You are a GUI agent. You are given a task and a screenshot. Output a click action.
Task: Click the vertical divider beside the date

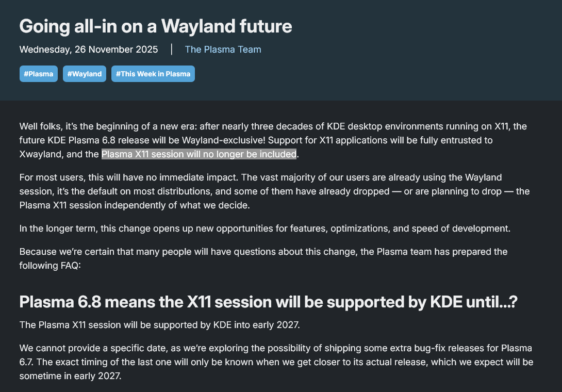[x=172, y=50]
